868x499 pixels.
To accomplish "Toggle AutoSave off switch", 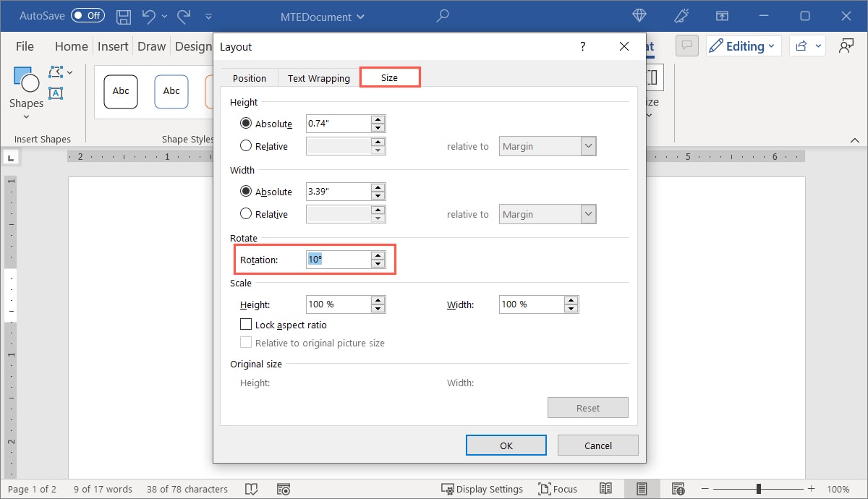I will pyautogui.click(x=87, y=15).
